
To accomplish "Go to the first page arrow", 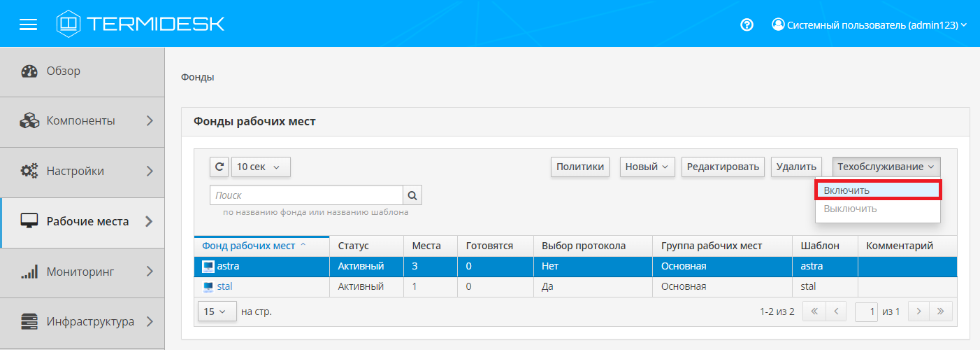I will (x=814, y=311).
